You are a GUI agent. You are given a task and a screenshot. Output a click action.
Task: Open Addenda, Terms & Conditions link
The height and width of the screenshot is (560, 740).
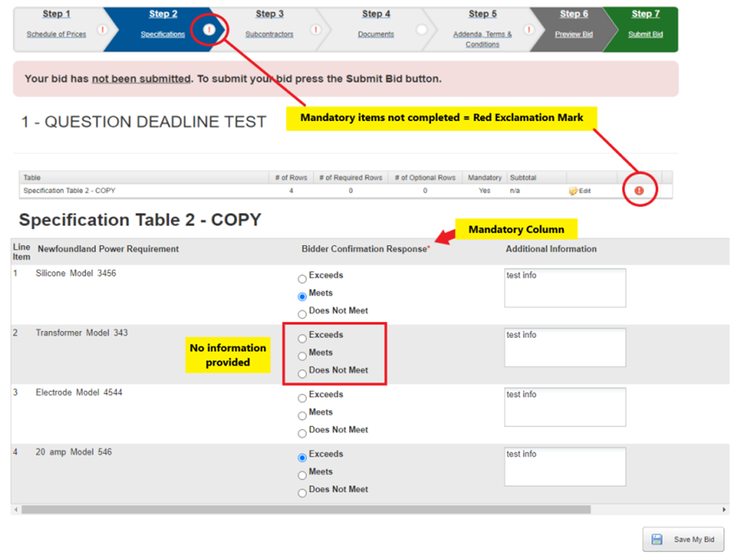482,39
